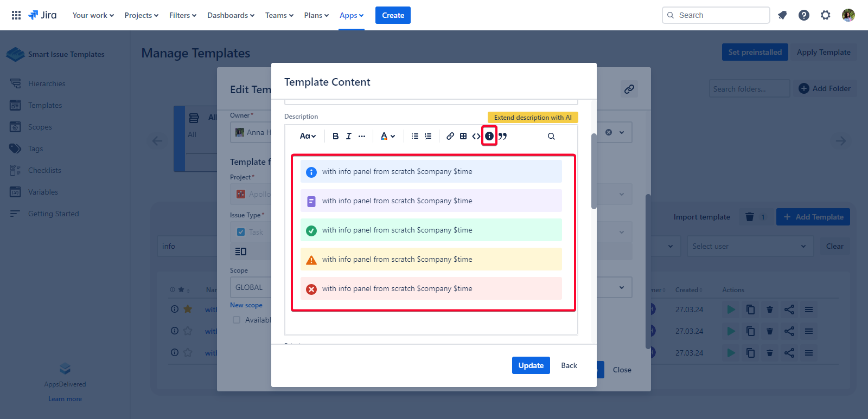The height and width of the screenshot is (419, 868).
Task: Click Extend description with AI
Action: [533, 118]
